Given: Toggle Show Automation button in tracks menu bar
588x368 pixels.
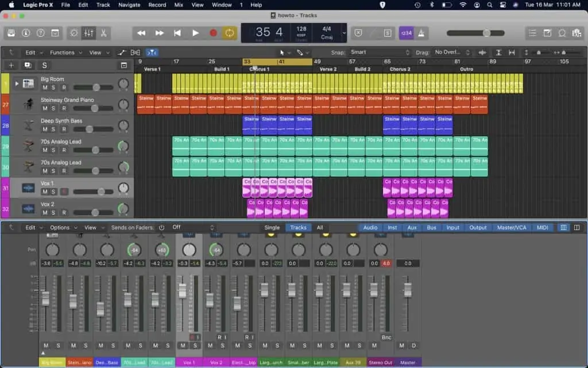Looking at the screenshot, I should pyautogui.click(x=122, y=52).
